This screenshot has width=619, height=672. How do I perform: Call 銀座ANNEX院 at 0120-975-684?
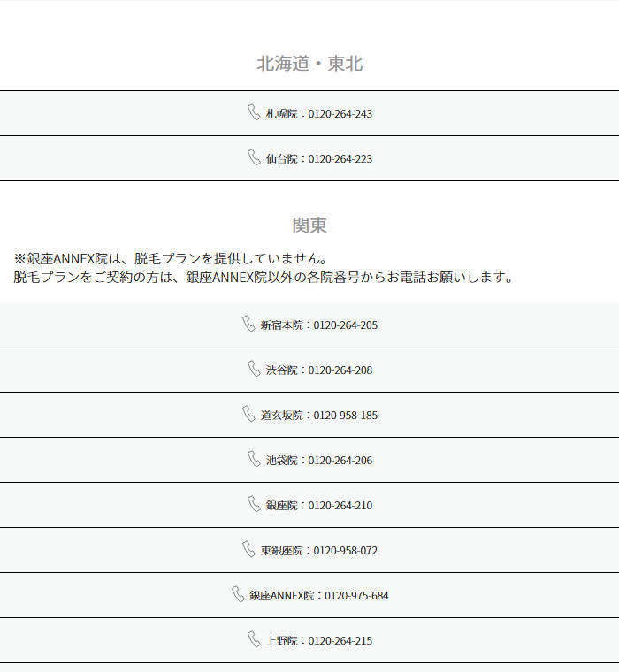point(309,595)
